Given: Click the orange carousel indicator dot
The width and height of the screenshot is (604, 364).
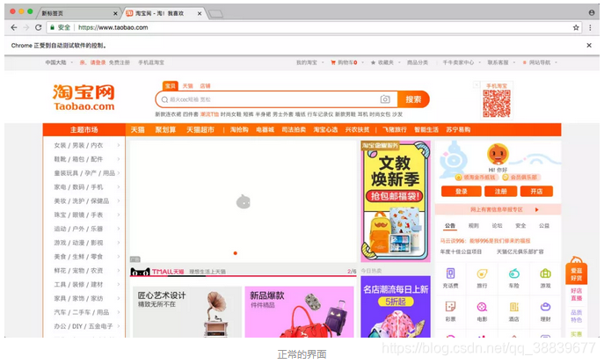Looking at the screenshot, I should pyautogui.click(x=236, y=253).
